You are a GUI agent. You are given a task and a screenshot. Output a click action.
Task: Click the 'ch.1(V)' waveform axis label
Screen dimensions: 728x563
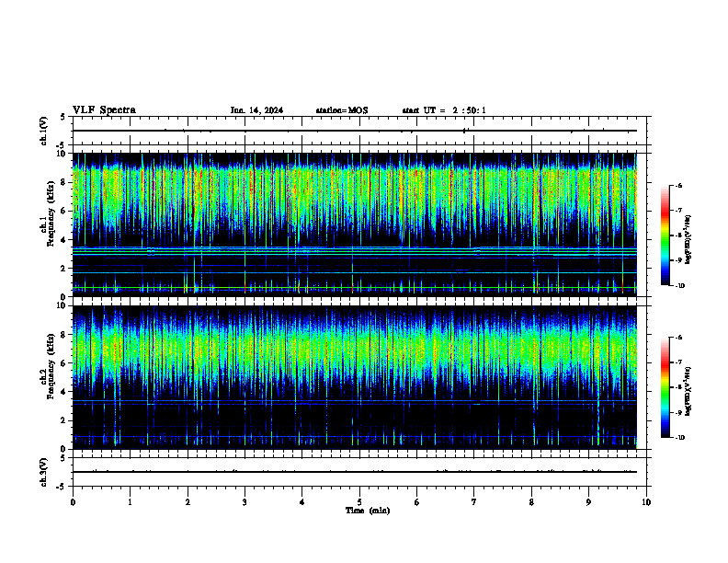(x=44, y=131)
